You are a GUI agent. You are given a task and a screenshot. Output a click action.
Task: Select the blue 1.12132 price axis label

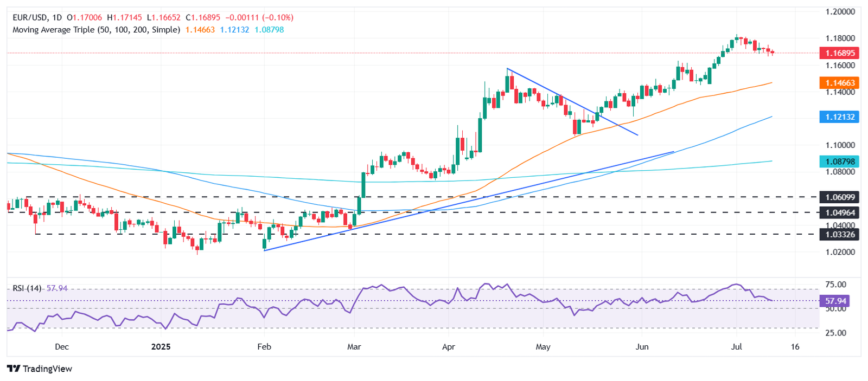tap(839, 117)
